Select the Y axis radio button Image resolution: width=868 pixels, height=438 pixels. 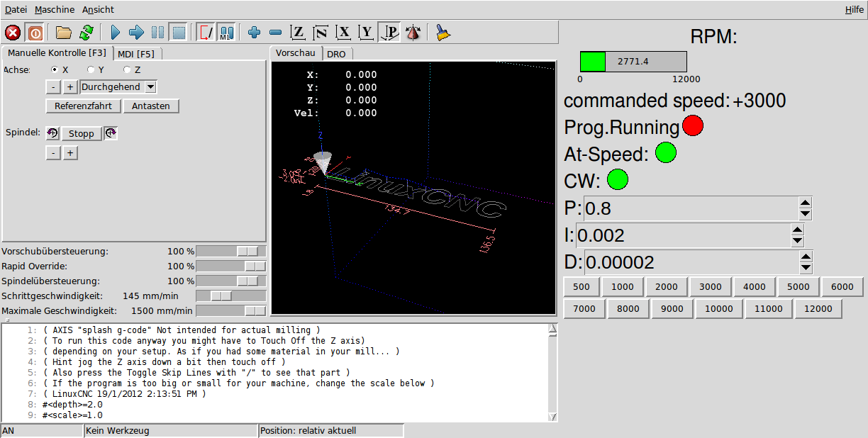91,70
